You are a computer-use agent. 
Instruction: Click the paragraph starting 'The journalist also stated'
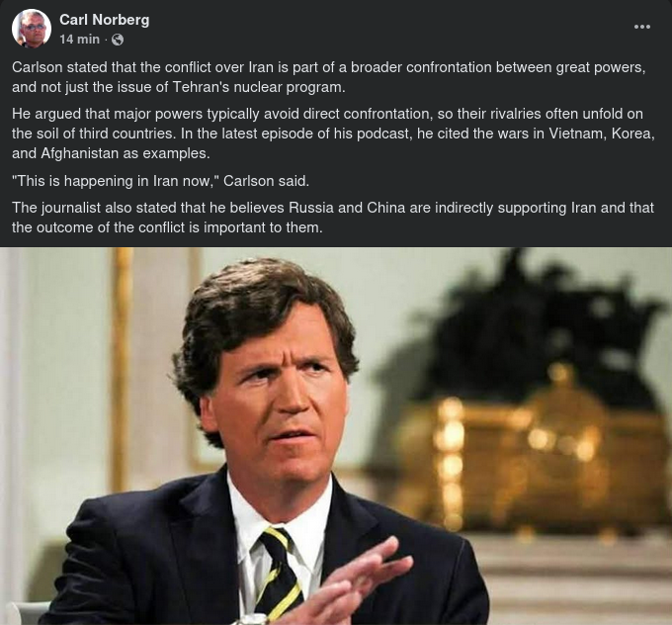tap(333, 218)
